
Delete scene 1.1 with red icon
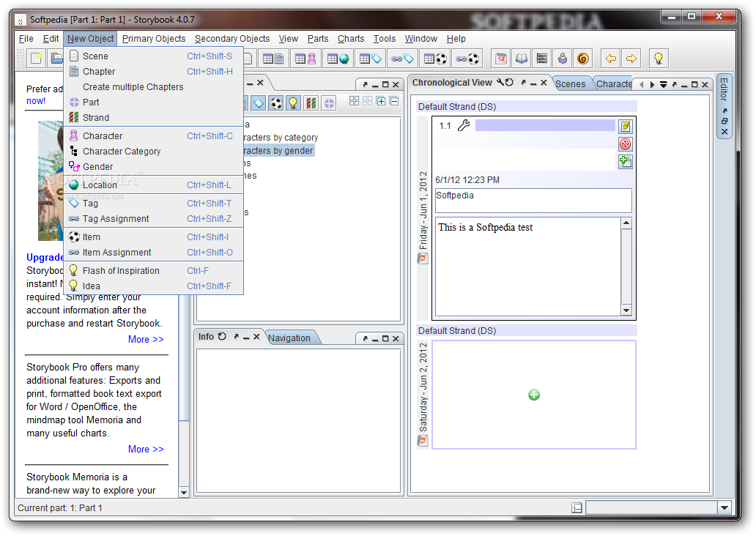[626, 144]
